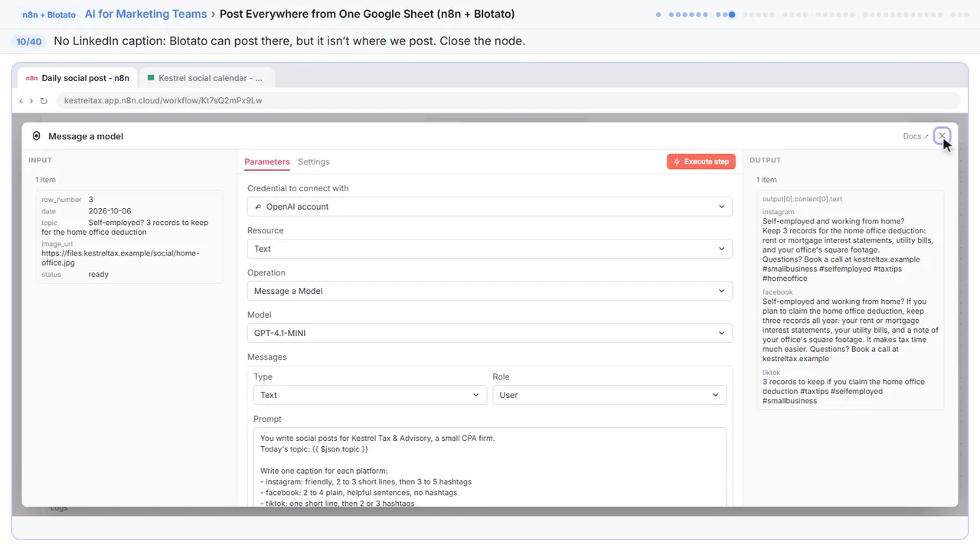
Task: Open the Docs link in the node header
Action: pyautogui.click(x=916, y=136)
